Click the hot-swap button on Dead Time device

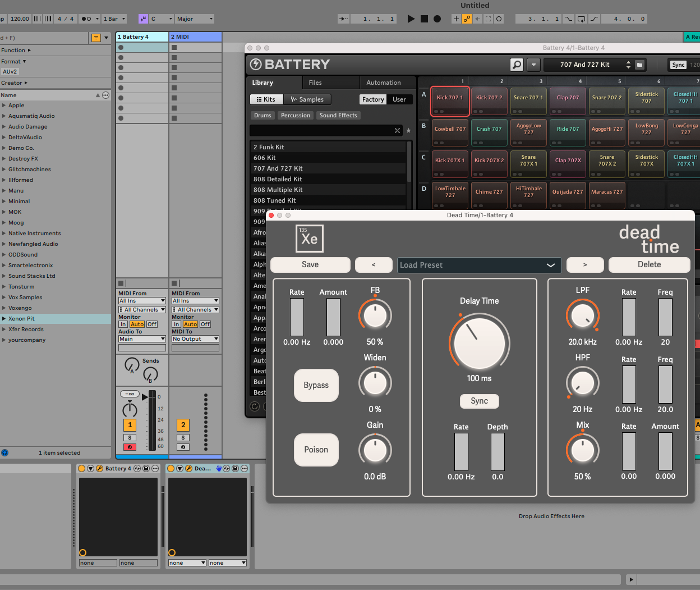coord(227,468)
